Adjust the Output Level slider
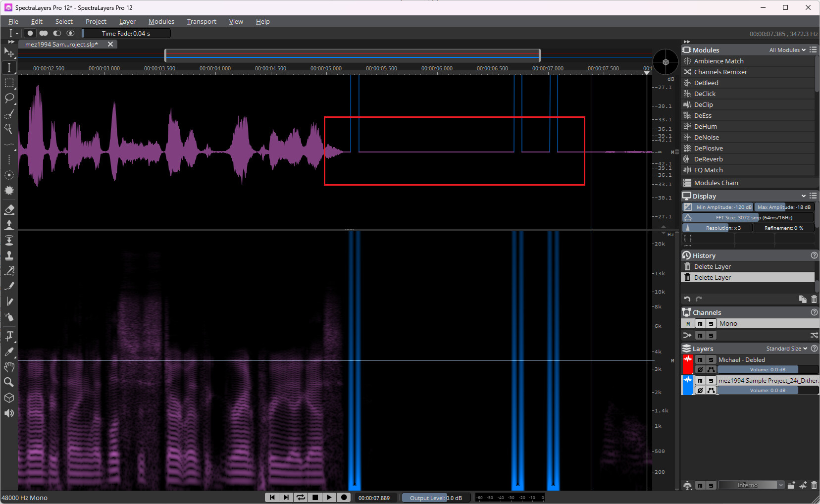The image size is (820, 504). 436,498
